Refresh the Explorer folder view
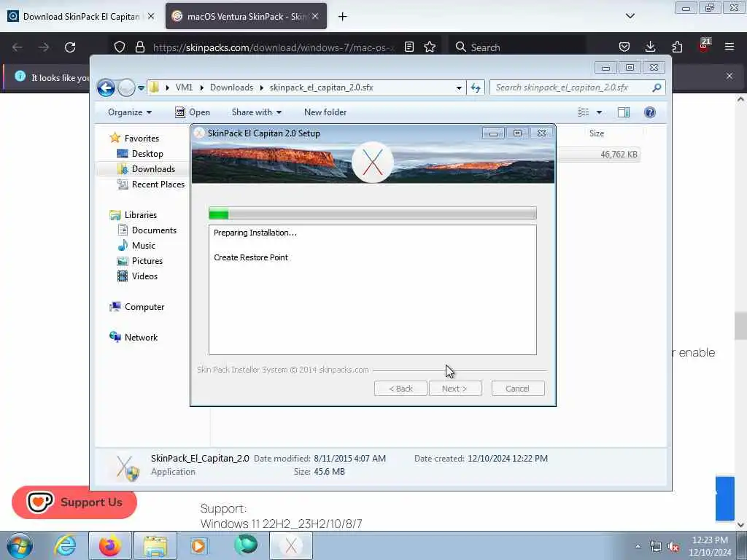747x560 pixels. point(476,87)
